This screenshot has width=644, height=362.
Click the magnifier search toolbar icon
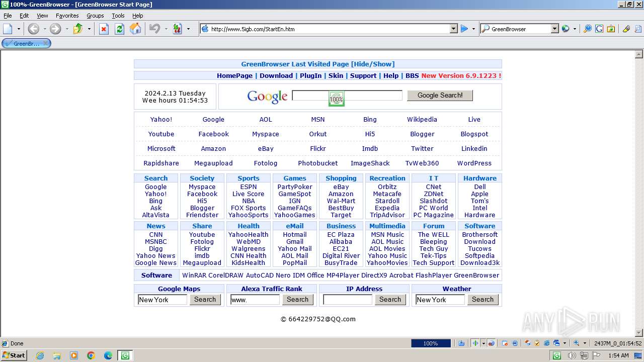pos(588,29)
